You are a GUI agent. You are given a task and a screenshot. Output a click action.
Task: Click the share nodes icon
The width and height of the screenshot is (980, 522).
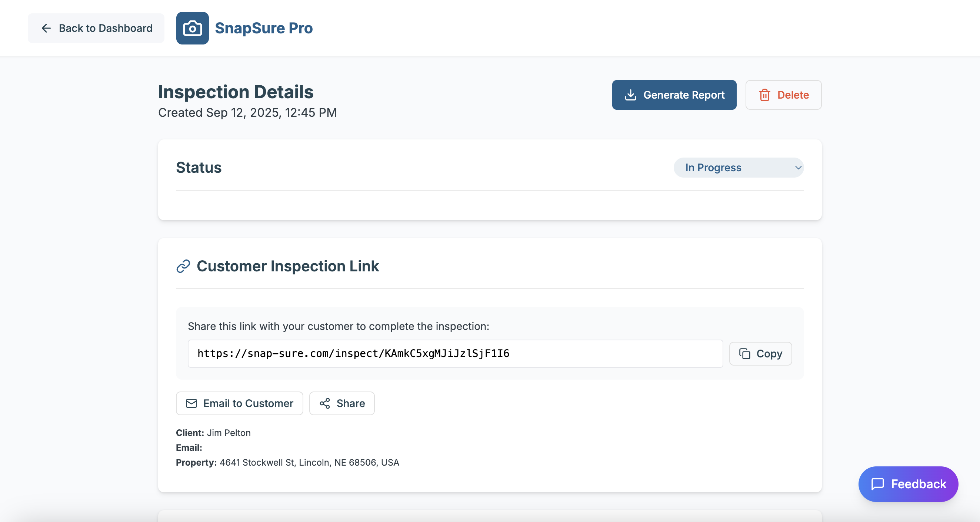pyautogui.click(x=324, y=403)
